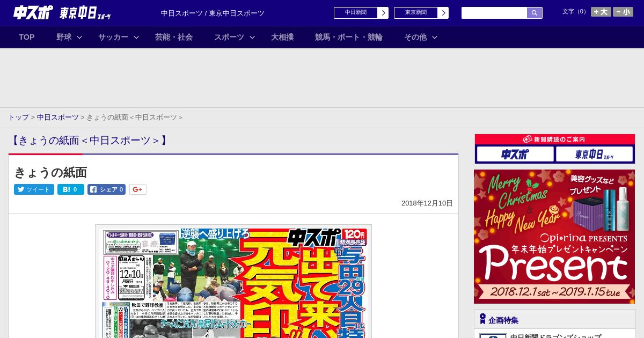Open the サッカー navigation menu
Screen dimensions: 644x338
click(x=113, y=37)
